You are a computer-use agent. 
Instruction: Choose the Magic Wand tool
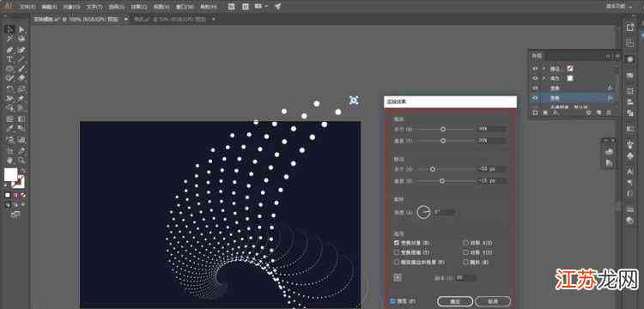[x=9, y=39]
